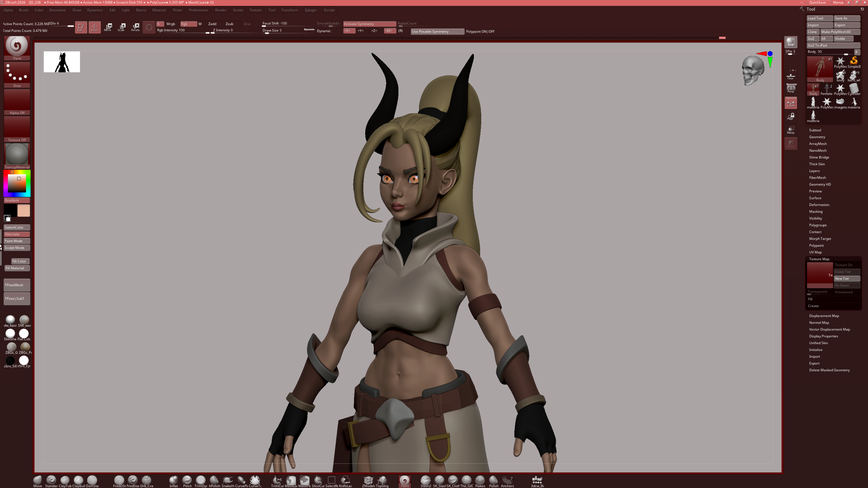Select the ZModeler brush icon
Viewport: 868px width, 488px height.
point(368,481)
